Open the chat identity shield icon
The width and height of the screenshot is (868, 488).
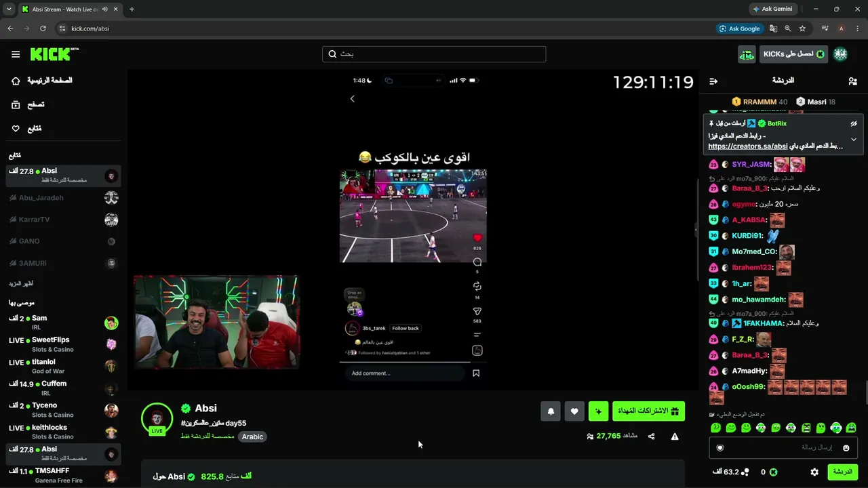pos(720,447)
